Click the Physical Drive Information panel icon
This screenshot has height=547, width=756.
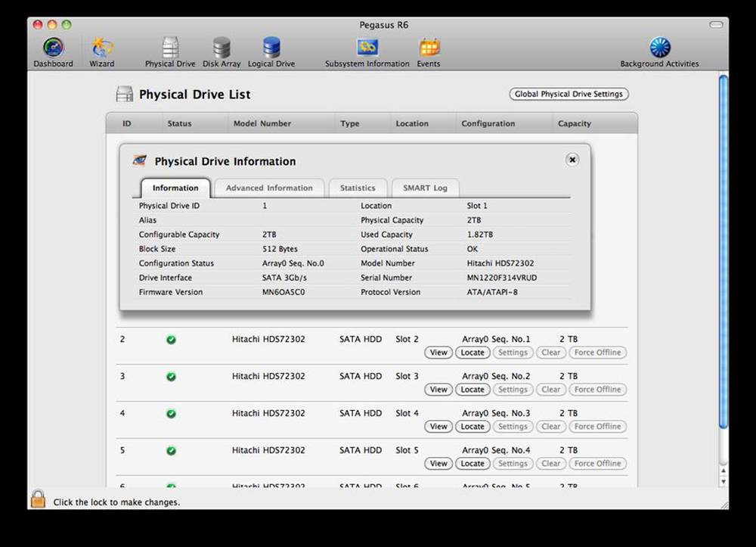pos(140,160)
